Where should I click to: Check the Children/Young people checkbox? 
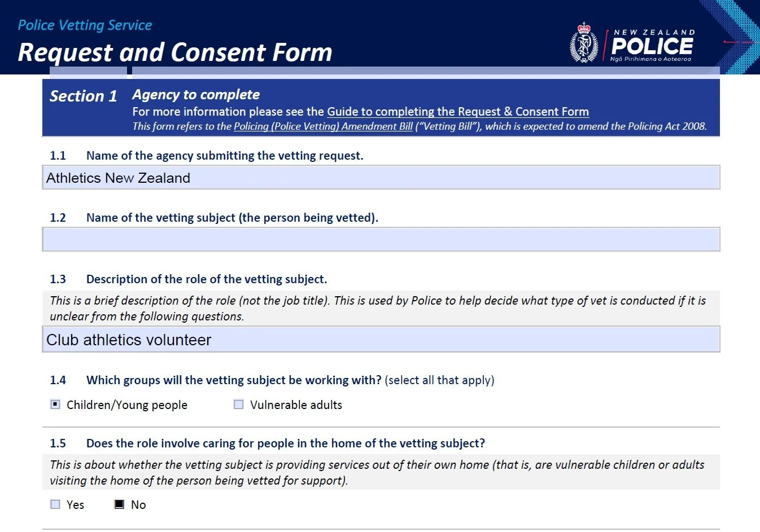click(55, 405)
